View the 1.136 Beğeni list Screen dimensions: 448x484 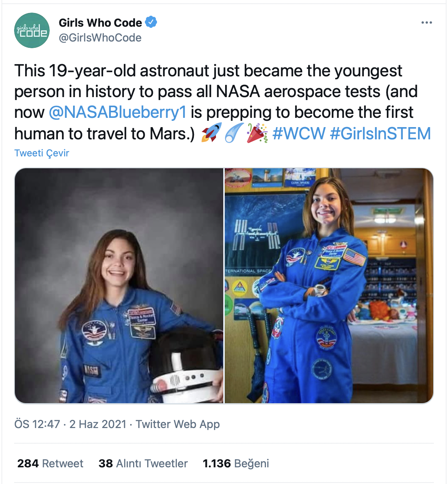pos(236,464)
